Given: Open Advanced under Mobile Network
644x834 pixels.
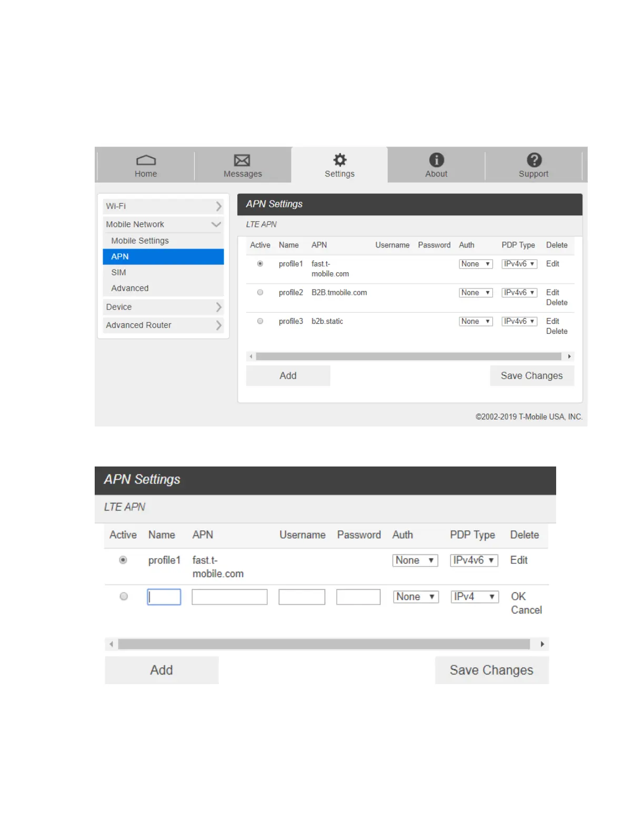Looking at the screenshot, I should click(130, 288).
